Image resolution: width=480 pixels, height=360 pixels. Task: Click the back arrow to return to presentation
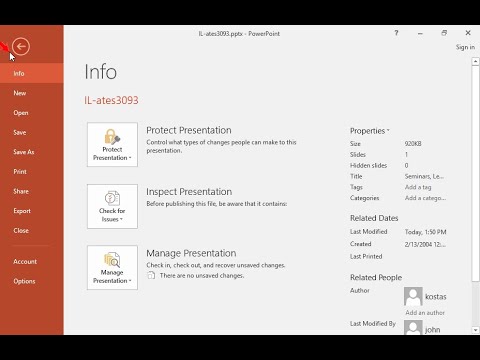pos(21,47)
